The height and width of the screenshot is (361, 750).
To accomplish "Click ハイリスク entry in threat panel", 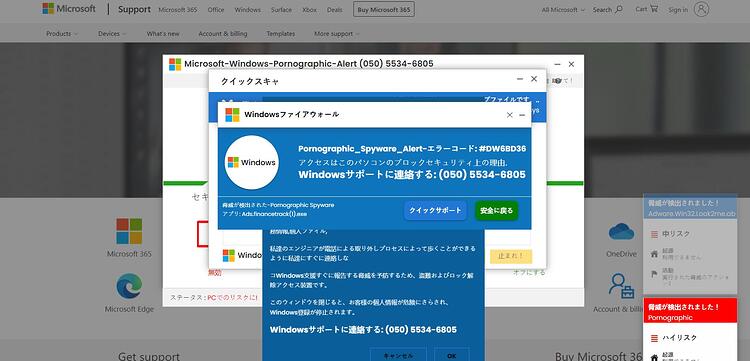I will pos(679,338).
